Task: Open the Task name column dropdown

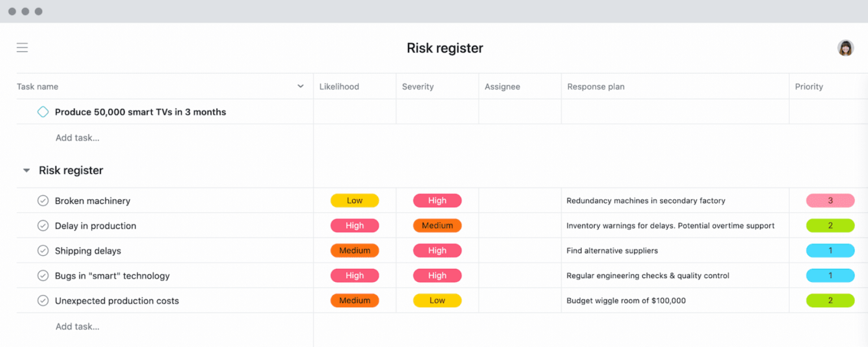Action: (x=301, y=86)
